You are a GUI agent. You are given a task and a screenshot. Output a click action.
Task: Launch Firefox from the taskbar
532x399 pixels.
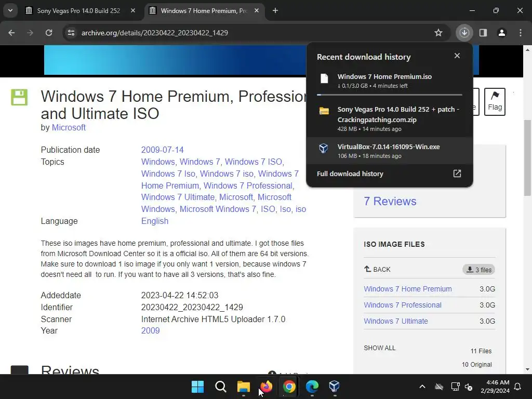(x=267, y=387)
